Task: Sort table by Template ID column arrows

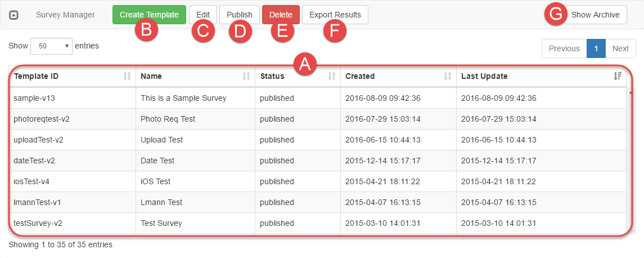Action: [127, 76]
